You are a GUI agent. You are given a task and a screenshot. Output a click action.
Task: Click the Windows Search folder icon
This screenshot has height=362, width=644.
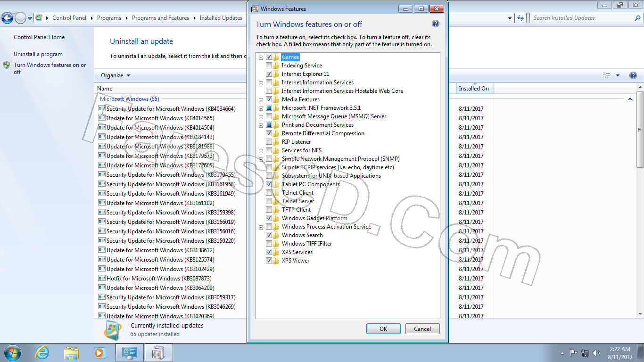point(276,235)
